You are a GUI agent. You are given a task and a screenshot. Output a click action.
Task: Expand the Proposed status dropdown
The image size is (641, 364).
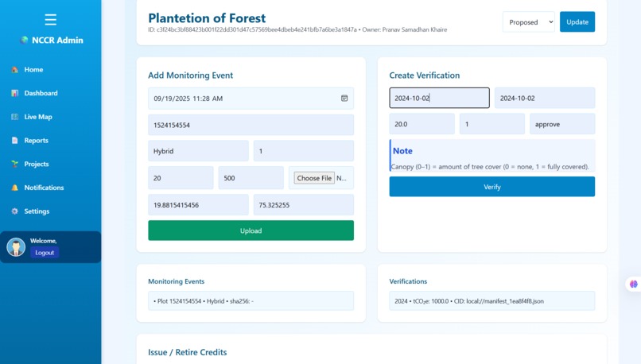(528, 22)
